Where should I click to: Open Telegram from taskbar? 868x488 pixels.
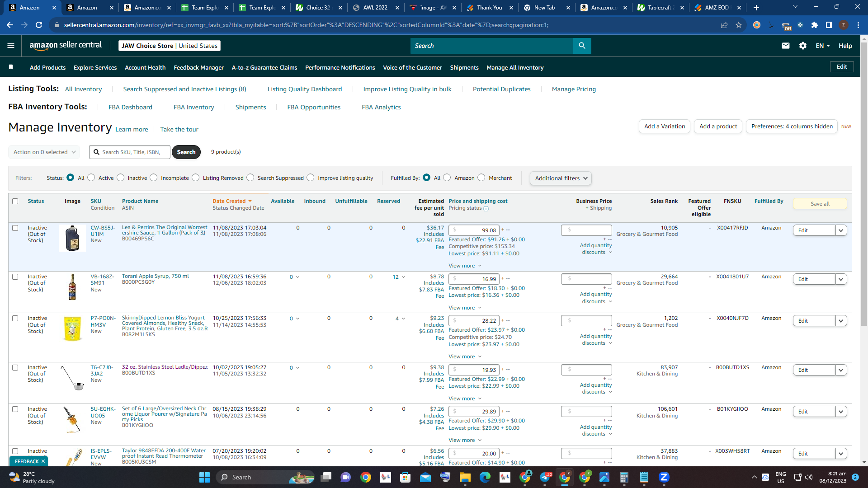[545, 477]
